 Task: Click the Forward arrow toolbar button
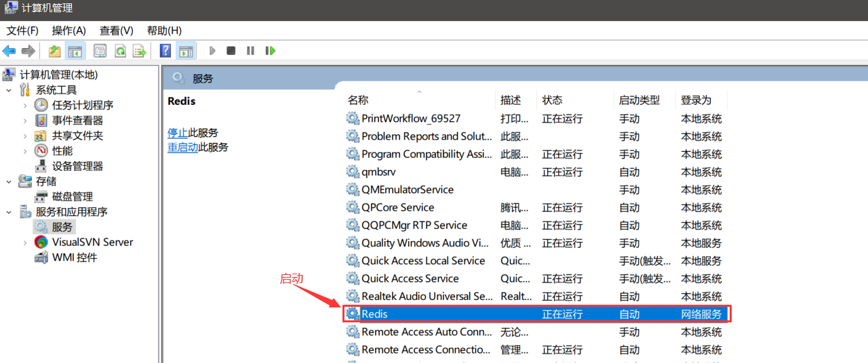[x=28, y=51]
